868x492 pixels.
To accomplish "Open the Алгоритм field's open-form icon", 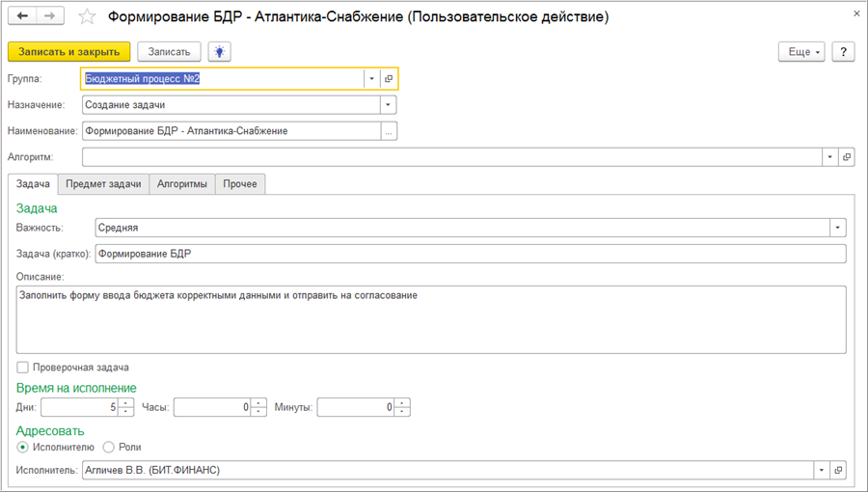I will click(846, 156).
